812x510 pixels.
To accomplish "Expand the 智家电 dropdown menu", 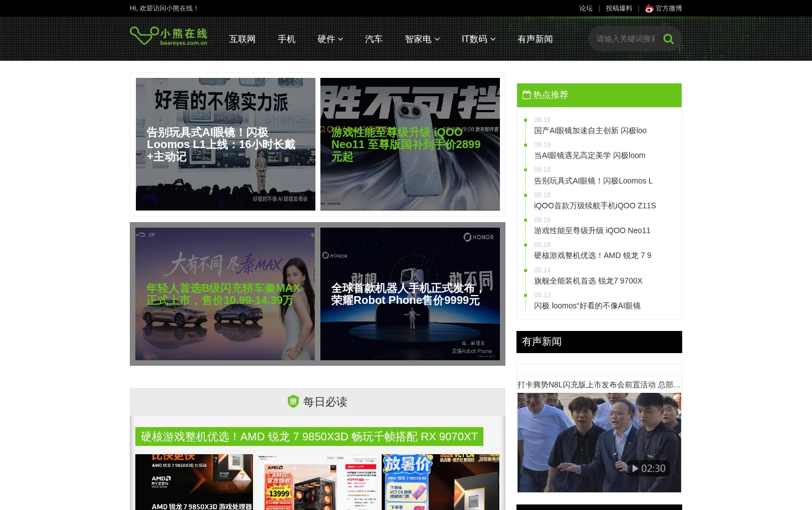I will (x=422, y=39).
